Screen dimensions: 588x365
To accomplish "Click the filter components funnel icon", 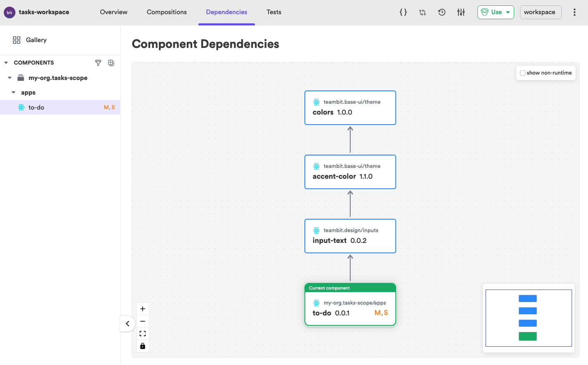I will tap(98, 62).
